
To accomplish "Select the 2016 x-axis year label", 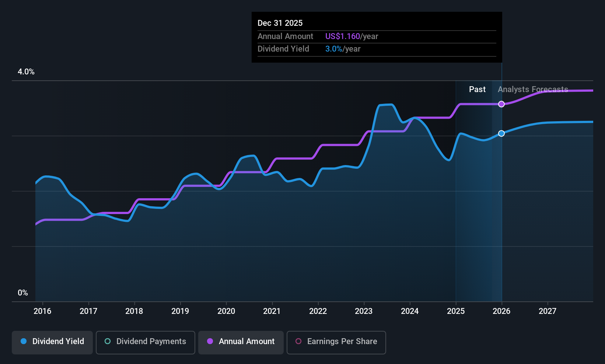I will (x=42, y=311).
